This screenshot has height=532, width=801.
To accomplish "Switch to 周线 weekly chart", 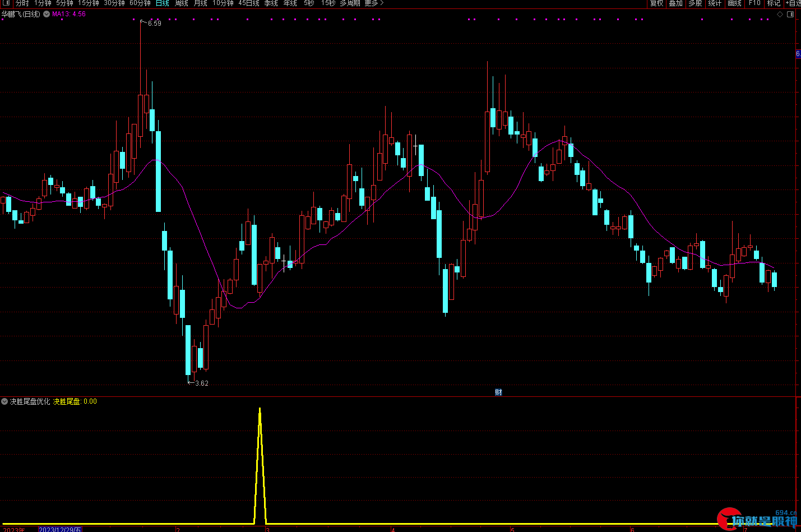I will point(182,3).
